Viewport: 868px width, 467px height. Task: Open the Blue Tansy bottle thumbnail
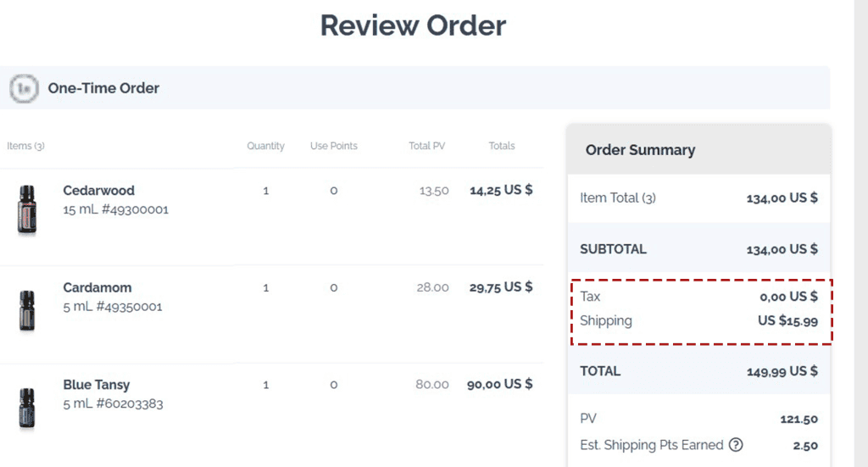point(27,408)
